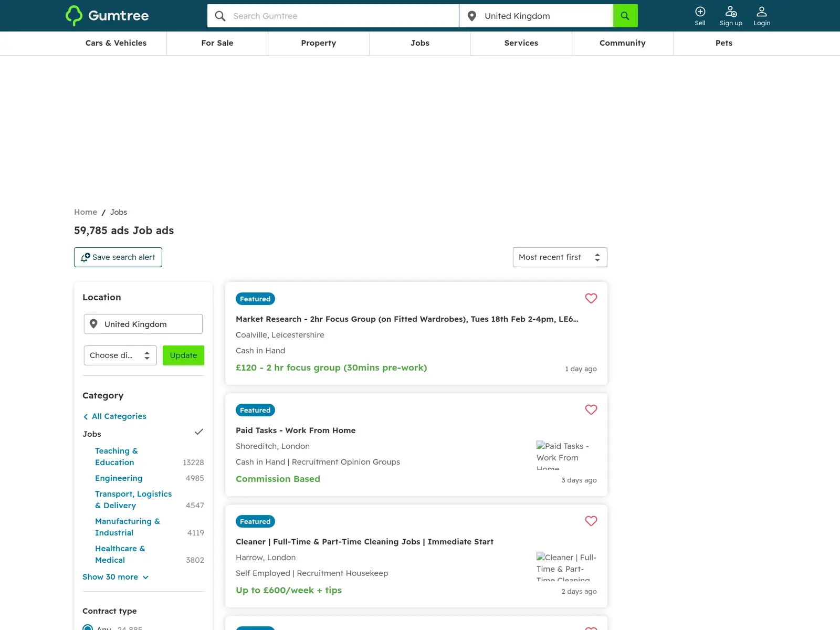This screenshot has width=840, height=630.
Task: Click the header United Kingdom location field
Action: click(537, 16)
